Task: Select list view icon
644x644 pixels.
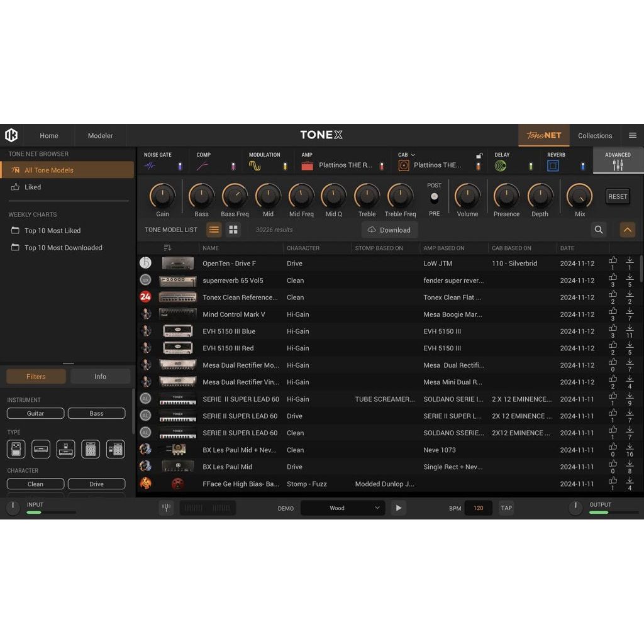Action: click(214, 230)
